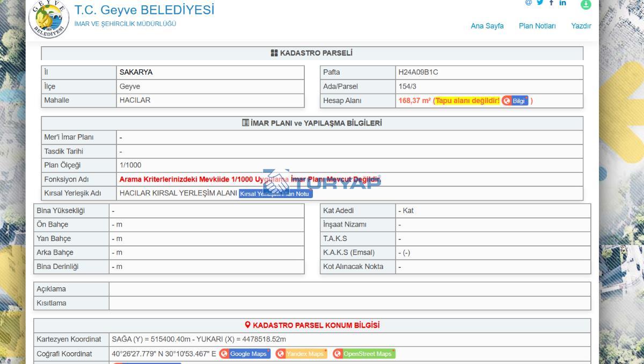Click the green download icon
Viewport: 644px width, 364px height.
coord(586,4)
